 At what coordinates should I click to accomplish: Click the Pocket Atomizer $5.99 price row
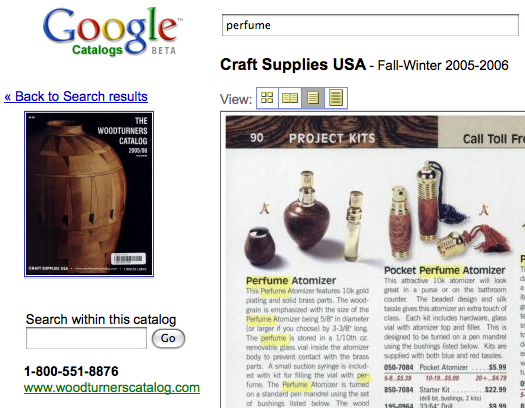[445, 368]
